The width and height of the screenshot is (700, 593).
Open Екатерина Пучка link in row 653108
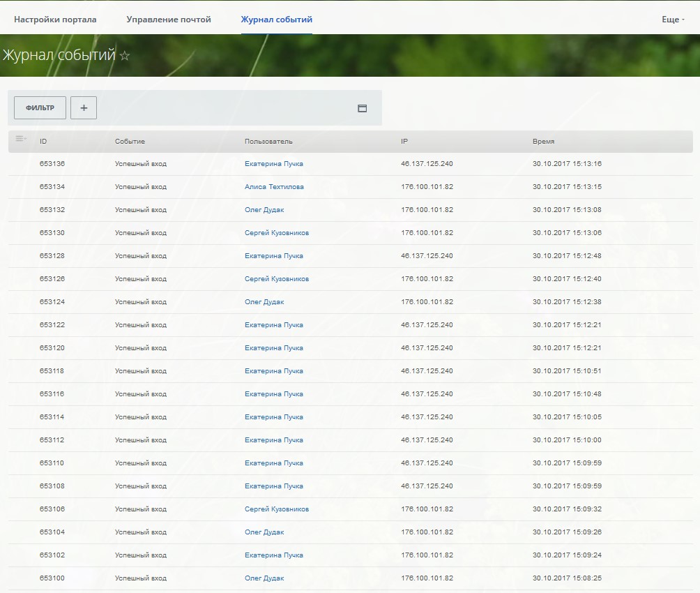274,486
